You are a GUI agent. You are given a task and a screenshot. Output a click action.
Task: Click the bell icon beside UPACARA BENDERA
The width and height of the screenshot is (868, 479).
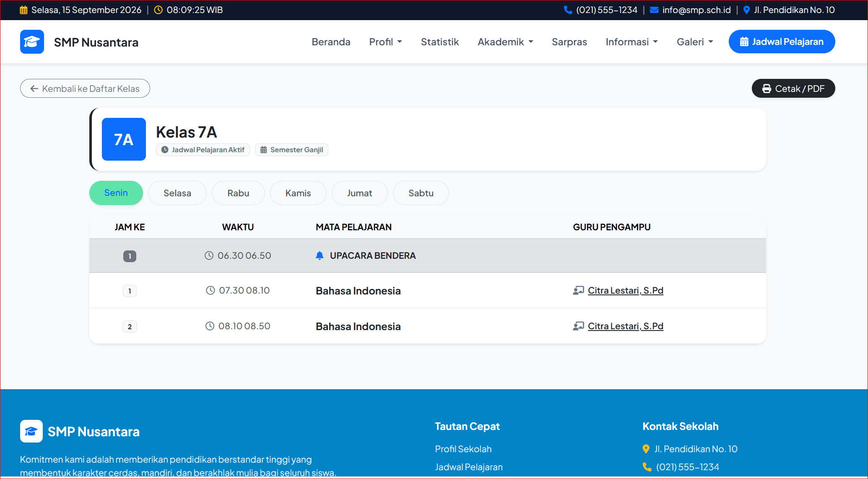coord(320,255)
